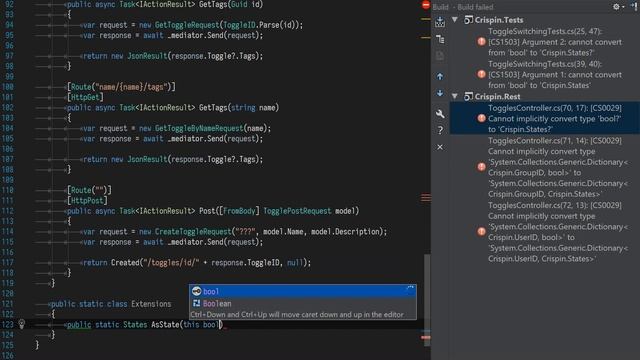Close the Build panel with the X icon
Screen dimensions: 640x360
pyautogui.click(x=440, y=147)
